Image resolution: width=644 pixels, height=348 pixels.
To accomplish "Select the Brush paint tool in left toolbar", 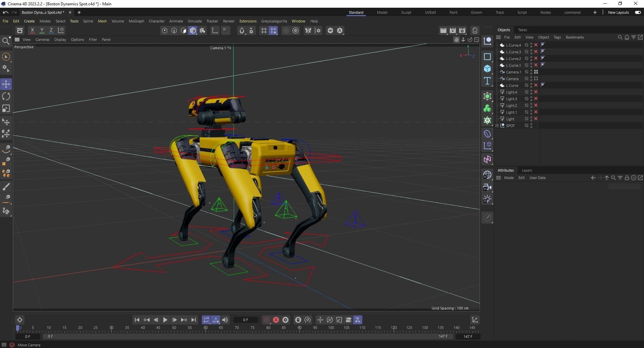I will 6,187.
